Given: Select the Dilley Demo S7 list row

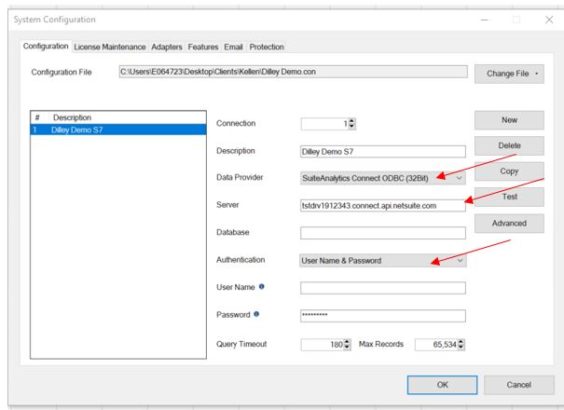Looking at the screenshot, I should tap(118, 130).
